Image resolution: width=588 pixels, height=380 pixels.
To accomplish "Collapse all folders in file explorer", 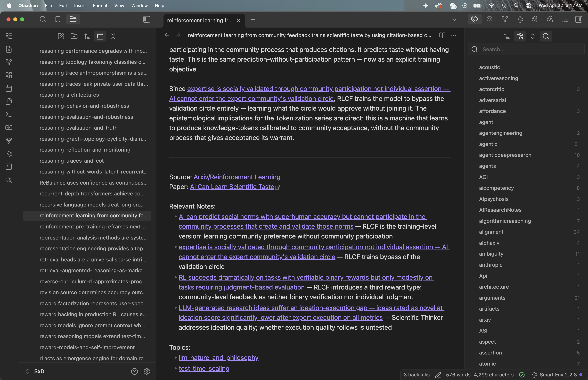I will click(113, 36).
